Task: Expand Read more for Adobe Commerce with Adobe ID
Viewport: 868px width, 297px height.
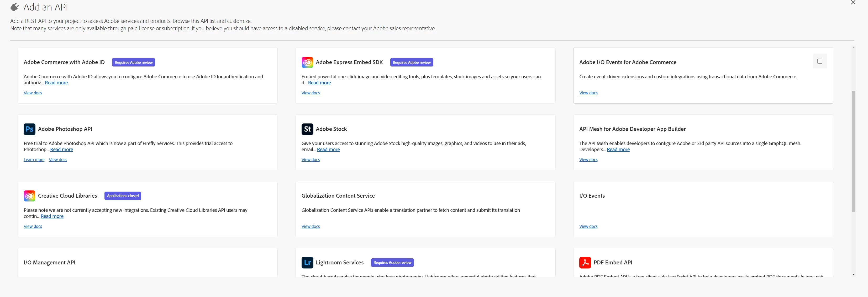Action: point(56,83)
